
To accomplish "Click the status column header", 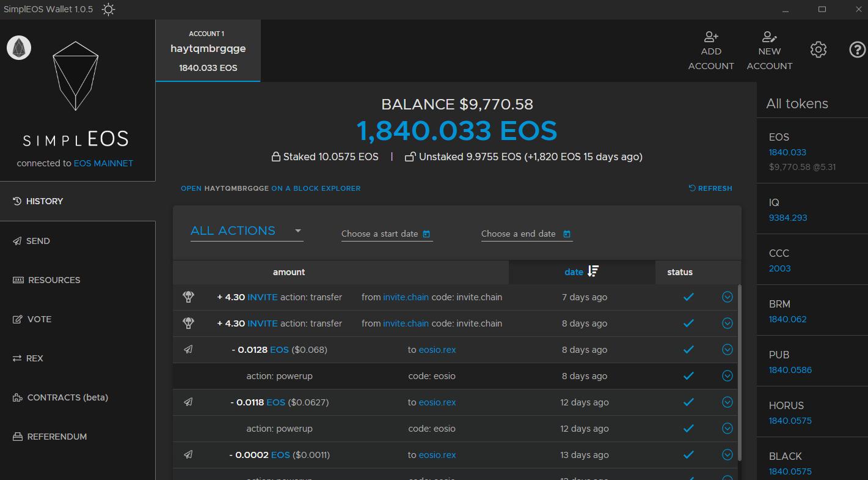I will coord(680,272).
